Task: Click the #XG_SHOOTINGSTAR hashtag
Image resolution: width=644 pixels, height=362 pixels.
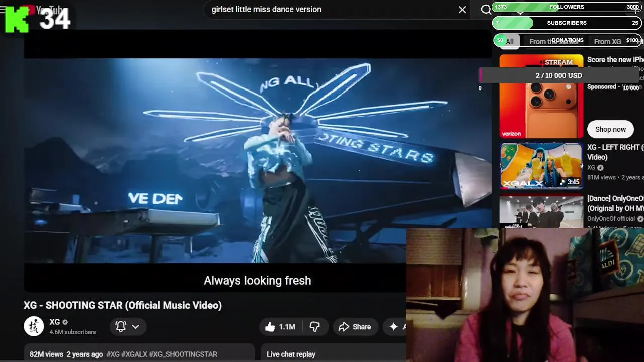Action: [183, 354]
